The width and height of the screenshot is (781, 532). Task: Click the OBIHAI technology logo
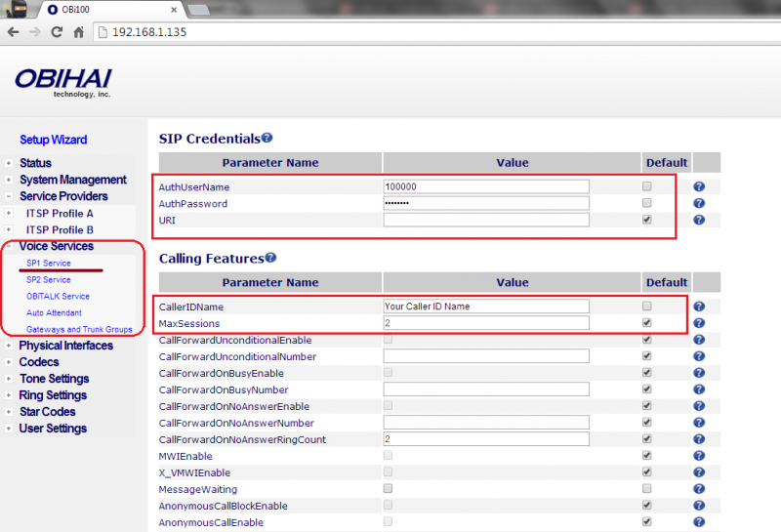coord(63,83)
